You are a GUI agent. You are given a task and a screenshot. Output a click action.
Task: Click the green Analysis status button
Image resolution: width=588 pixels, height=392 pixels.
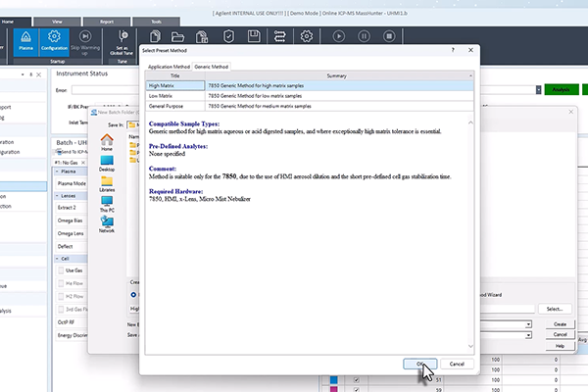[561, 89]
